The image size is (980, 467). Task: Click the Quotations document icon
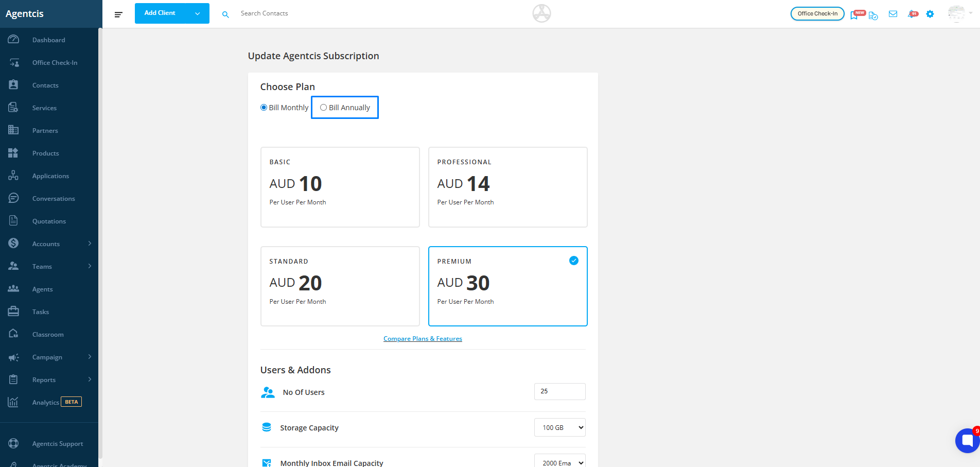(x=13, y=221)
